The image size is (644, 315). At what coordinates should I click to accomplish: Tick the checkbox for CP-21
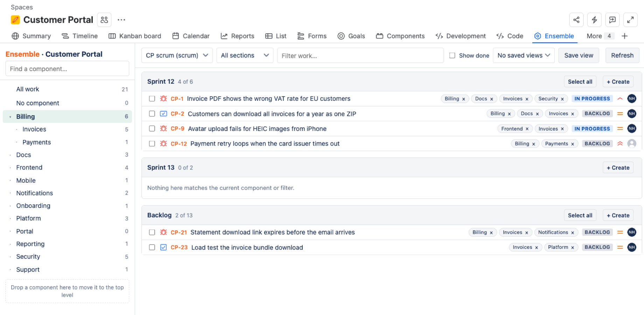point(152,232)
